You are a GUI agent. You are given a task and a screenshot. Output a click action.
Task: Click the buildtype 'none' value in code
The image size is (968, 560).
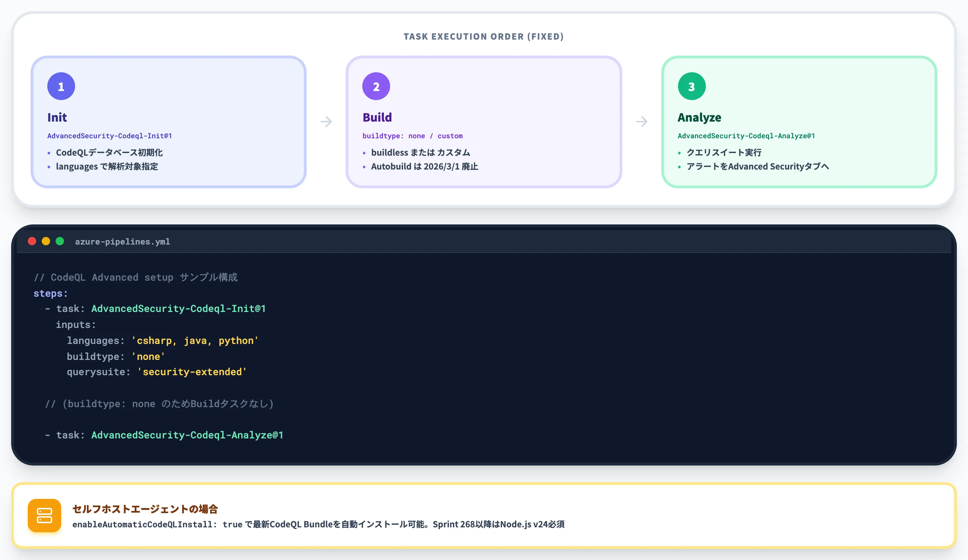[148, 356]
